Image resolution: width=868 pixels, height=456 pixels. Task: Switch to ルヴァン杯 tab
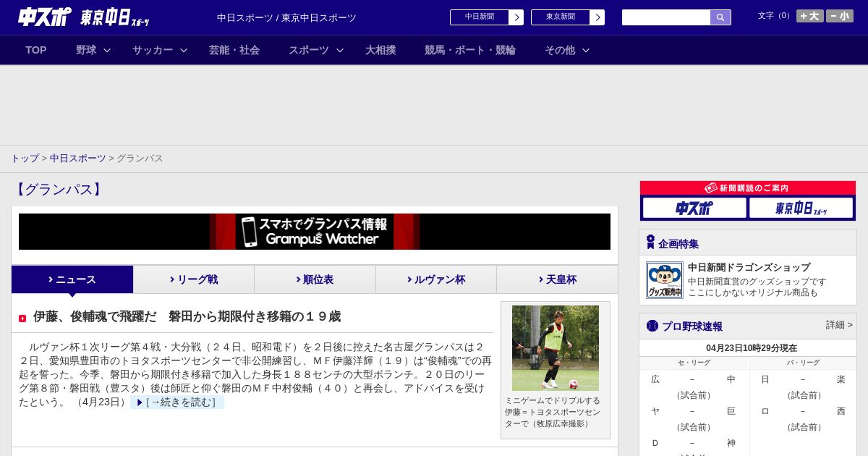[436, 279]
